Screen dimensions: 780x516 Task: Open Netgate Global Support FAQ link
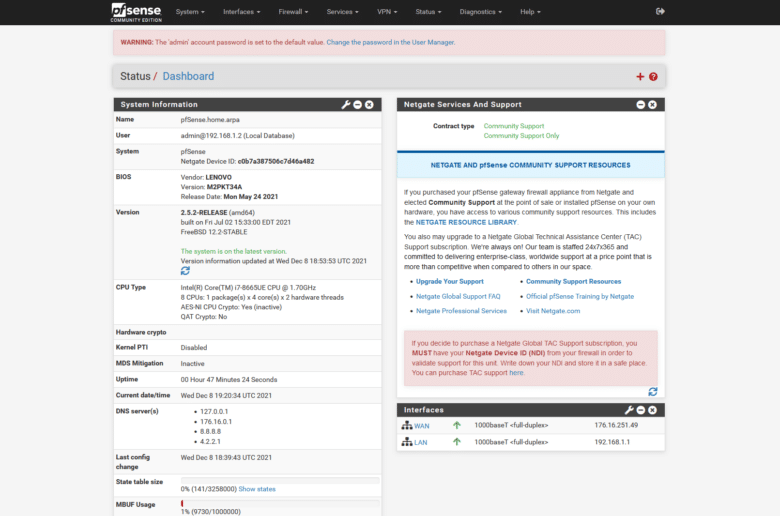click(x=458, y=297)
